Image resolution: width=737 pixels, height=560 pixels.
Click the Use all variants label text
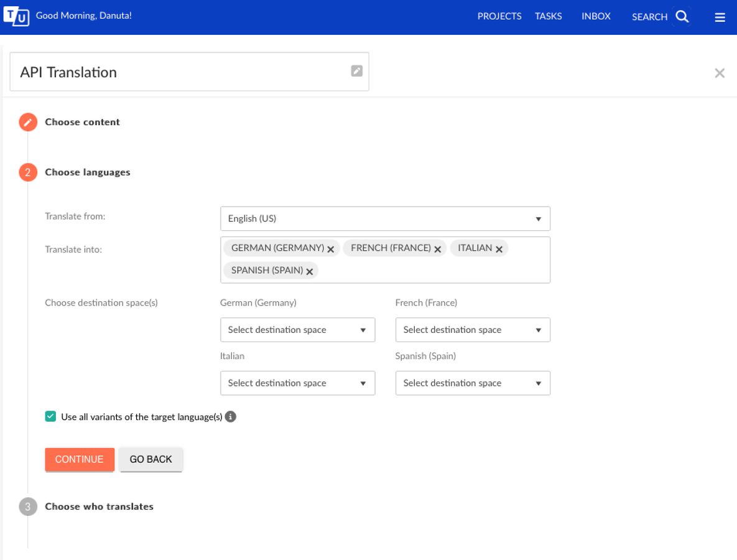(x=141, y=417)
